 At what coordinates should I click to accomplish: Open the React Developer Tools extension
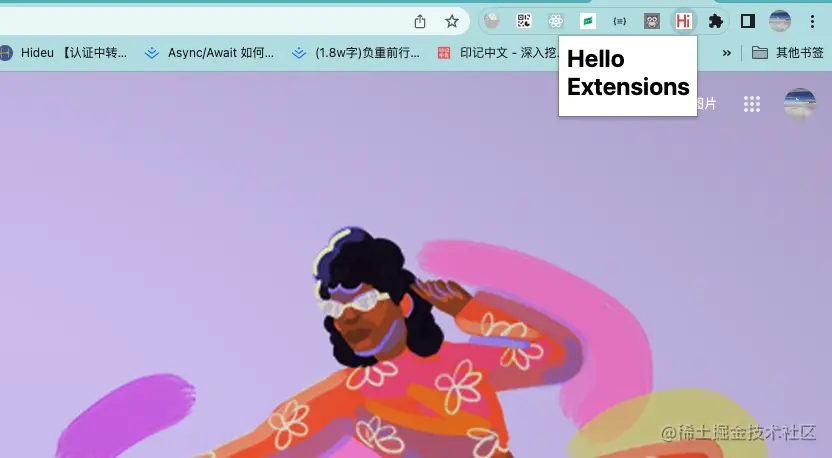[556, 21]
